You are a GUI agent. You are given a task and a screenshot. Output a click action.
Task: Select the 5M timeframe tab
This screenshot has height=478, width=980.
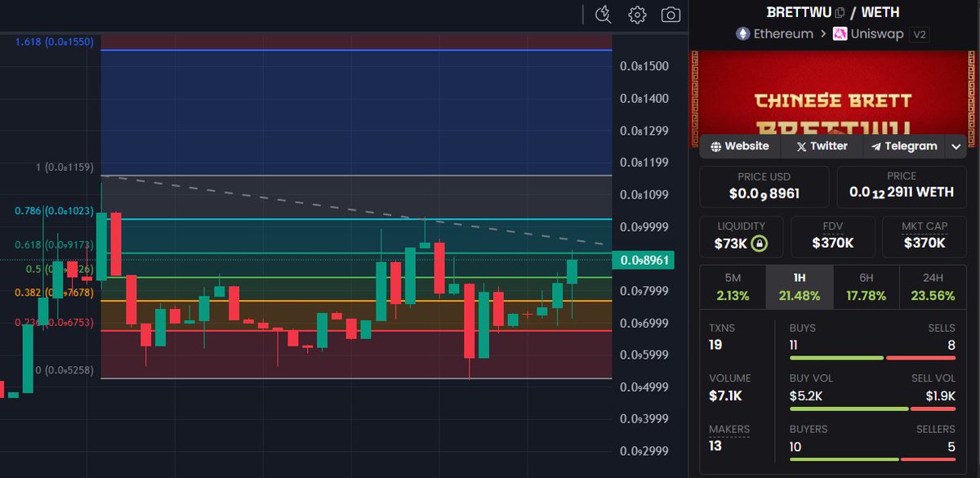(x=733, y=287)
